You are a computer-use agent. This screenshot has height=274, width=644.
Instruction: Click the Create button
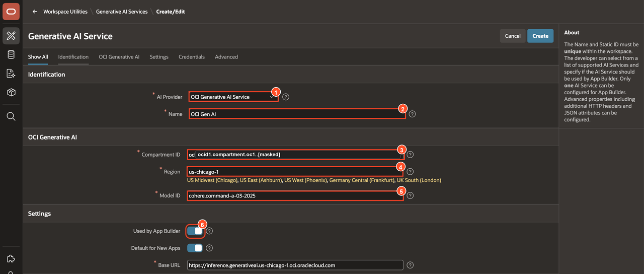tap(540, 36)
